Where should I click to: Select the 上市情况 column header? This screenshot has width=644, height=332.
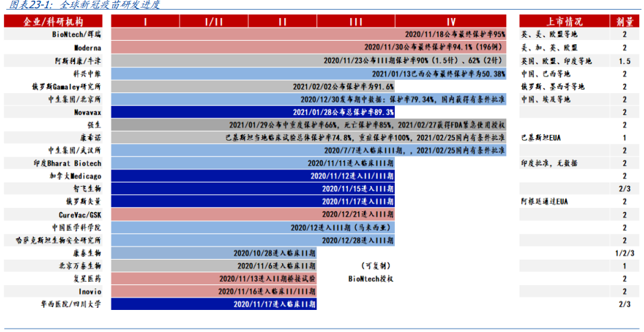click(564, 21)
